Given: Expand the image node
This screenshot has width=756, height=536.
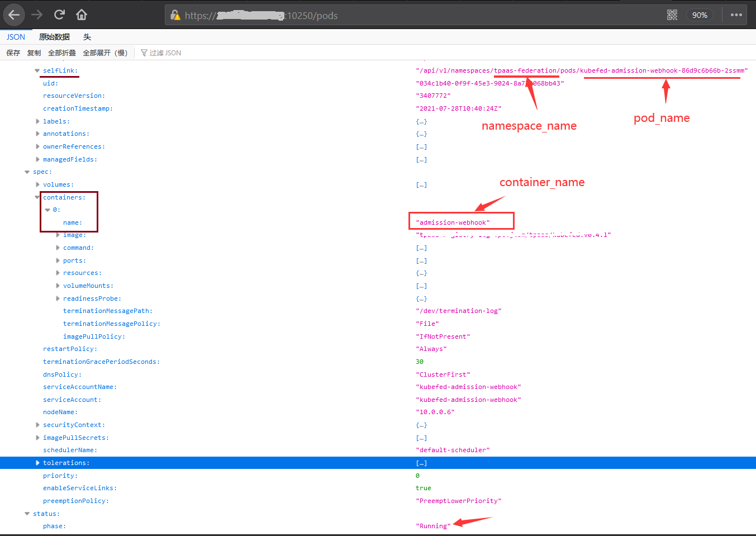Looking at the screenshot, I should coord(58,235).
